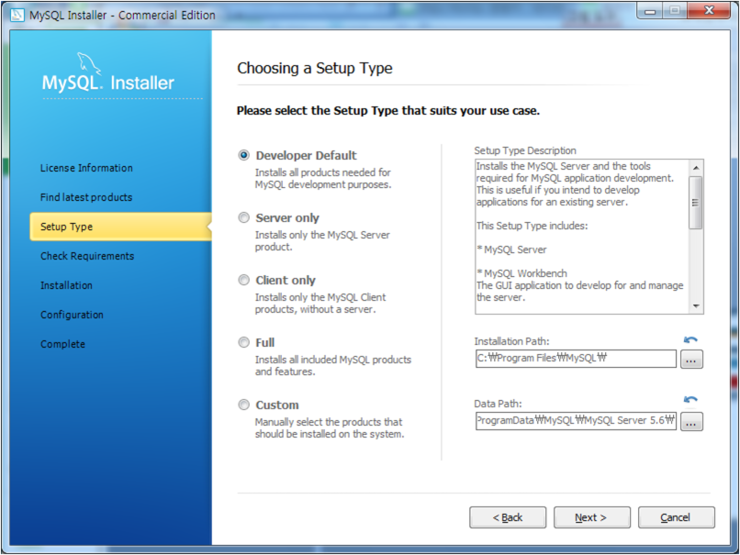The height and width of the screenshot is (555, 740).
Task: Browse for Data Path folder
Action: pyautogui.click(x=691, y=422)
